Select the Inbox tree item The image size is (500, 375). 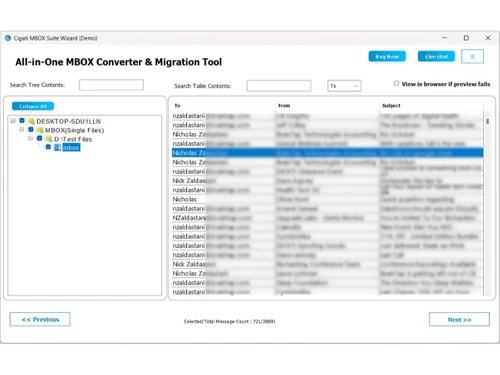[x=71, y=148]
